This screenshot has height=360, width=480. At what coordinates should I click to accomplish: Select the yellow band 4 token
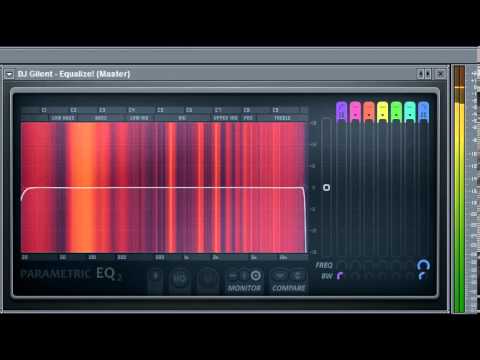pos(383,111)
